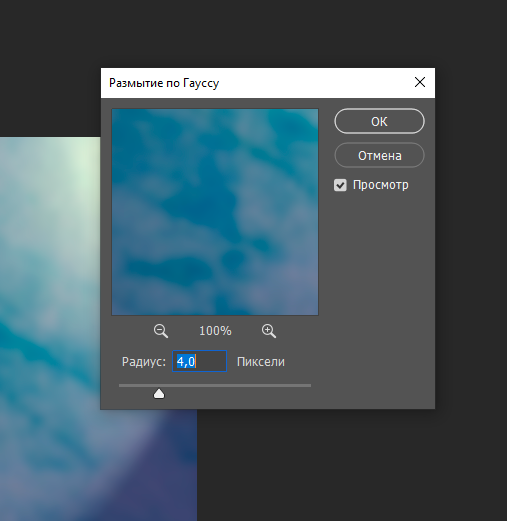Click the radius slider track left of the handle
Viewport: 507px width, 521px height.
[136, 385]
